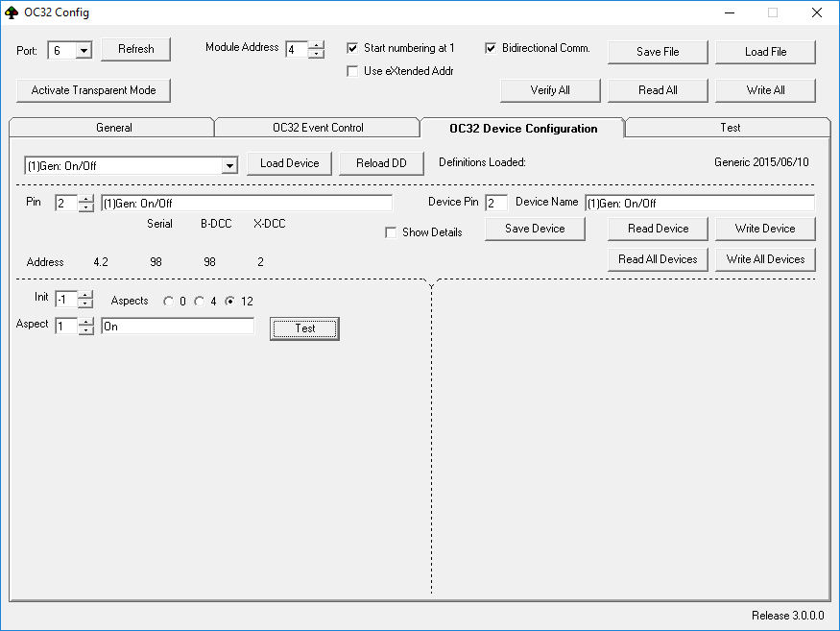The width and height of the screenshot is (840, 631).
Task: Increase the Init value using up arrow
Action: pos(86,295)
